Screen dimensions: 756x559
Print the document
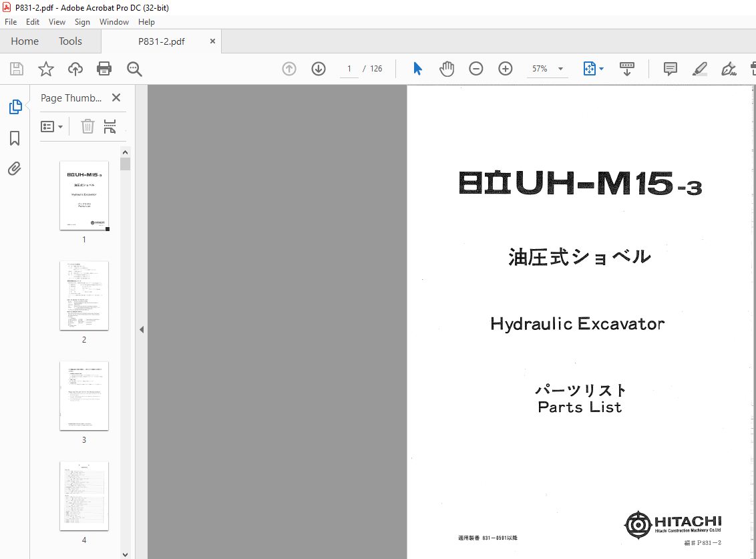click(104, 69)
